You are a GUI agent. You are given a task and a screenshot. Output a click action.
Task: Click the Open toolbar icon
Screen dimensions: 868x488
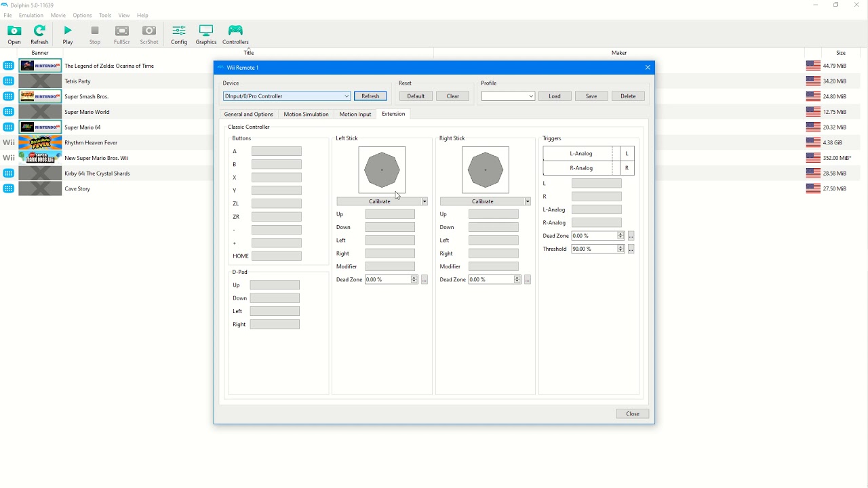point(14,35)
